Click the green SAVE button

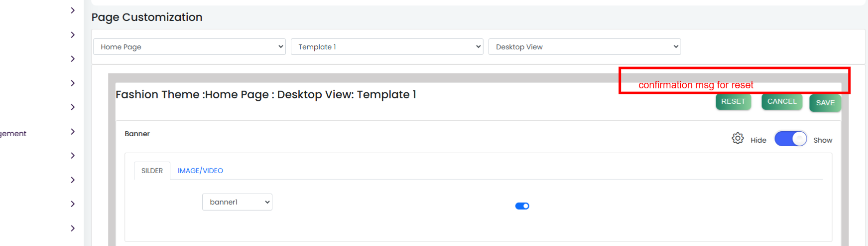[x=825, y=103]
